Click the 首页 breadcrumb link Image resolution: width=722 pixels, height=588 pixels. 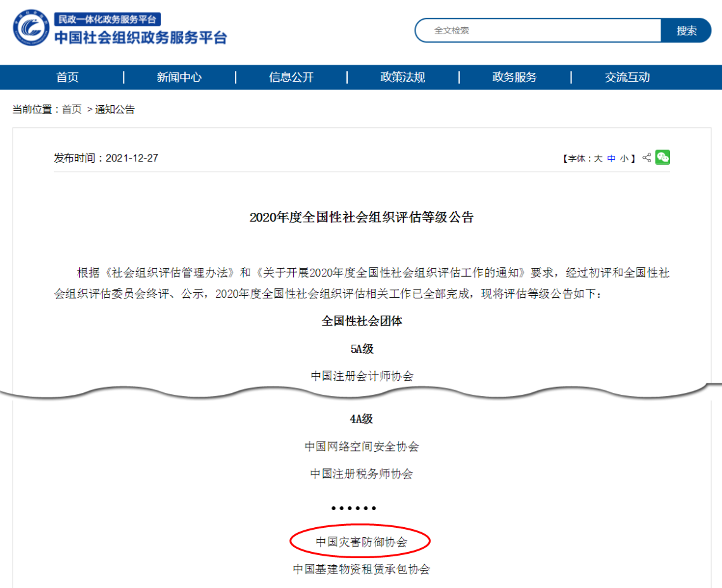[x=72, y=109]
